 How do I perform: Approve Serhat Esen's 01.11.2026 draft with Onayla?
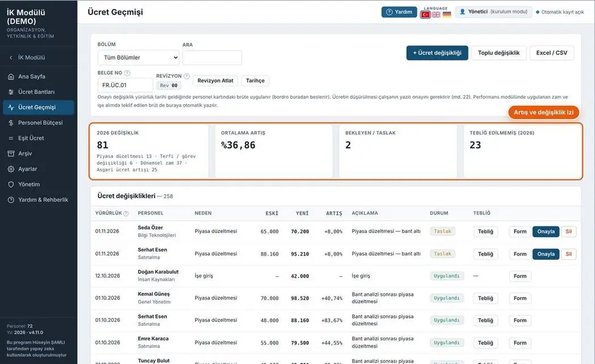546,254
